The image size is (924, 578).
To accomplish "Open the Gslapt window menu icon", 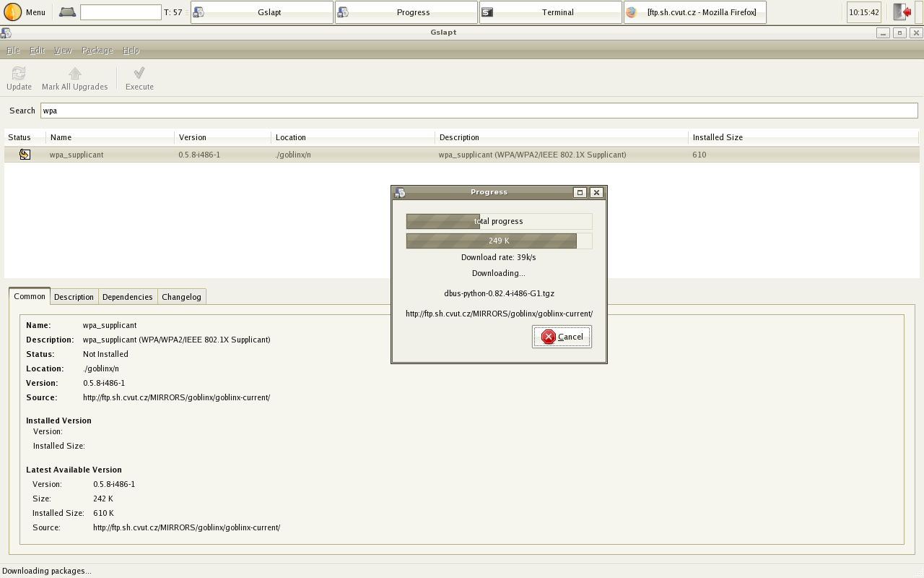I will [6, 33].
